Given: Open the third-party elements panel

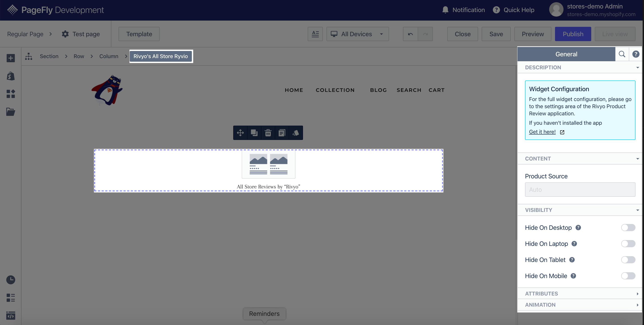Looking at the screenshot, I should pyautogui.click(x=11, y=94).
